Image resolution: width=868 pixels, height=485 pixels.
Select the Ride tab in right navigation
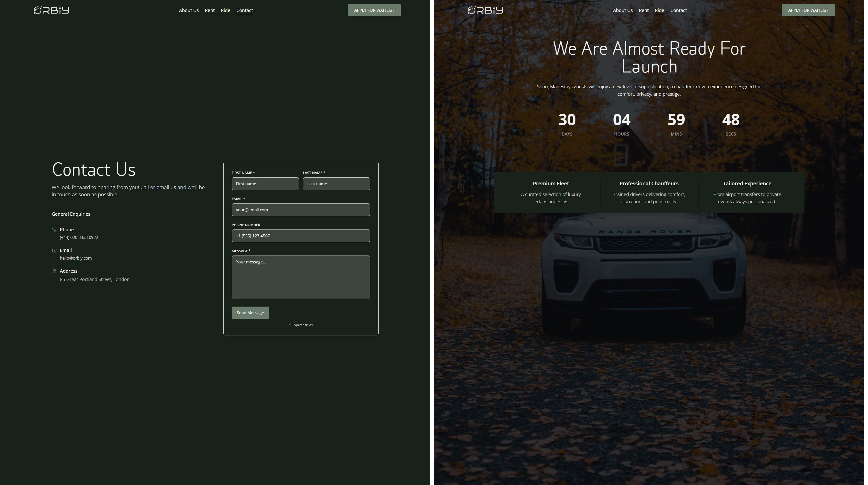(659, 10)
